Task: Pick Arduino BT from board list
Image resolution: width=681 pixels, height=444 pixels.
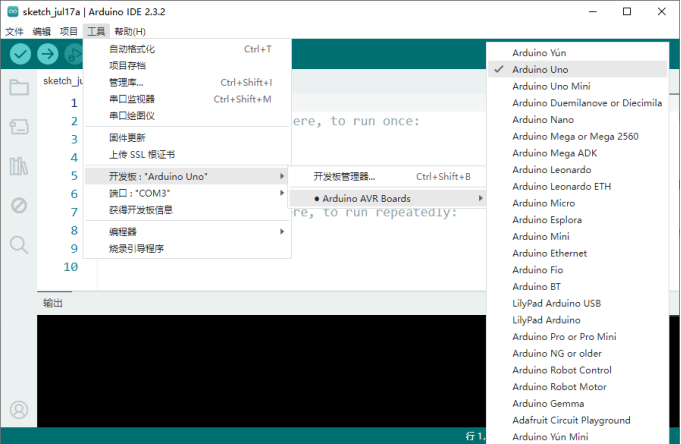Action: pyautogui.click(x=578, y=287)
